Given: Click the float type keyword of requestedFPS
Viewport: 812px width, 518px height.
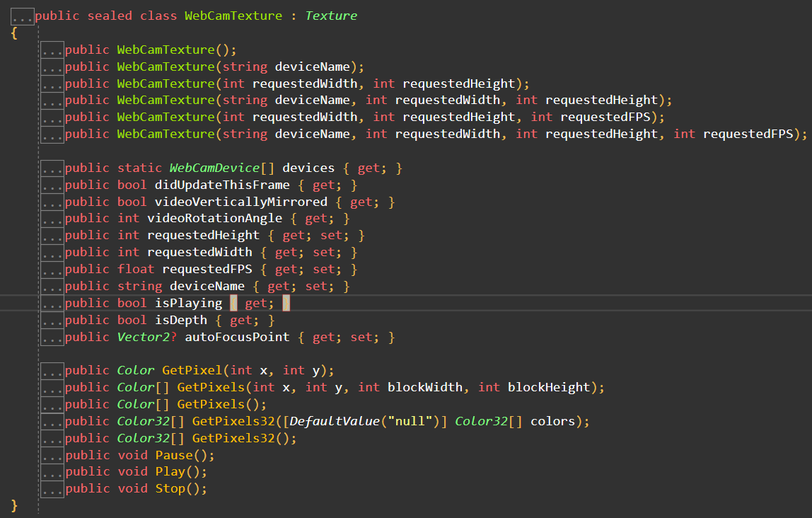Looking at the screenshot, I should 136,270.
